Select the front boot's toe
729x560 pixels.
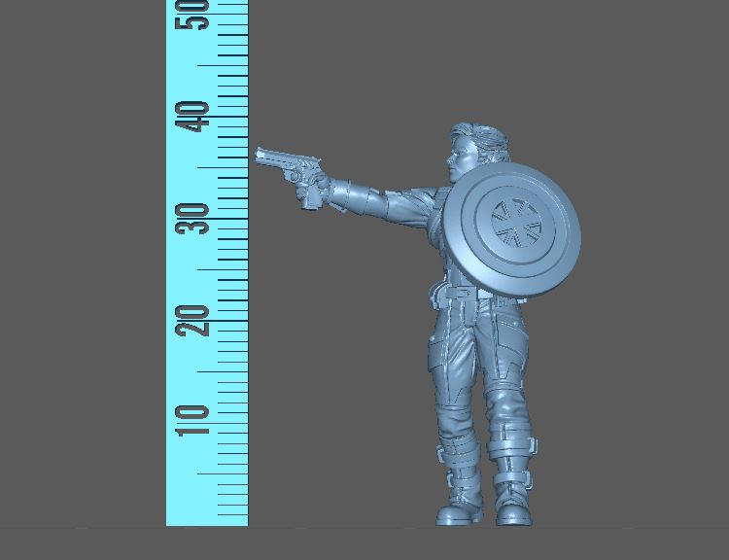coord(447,514)
